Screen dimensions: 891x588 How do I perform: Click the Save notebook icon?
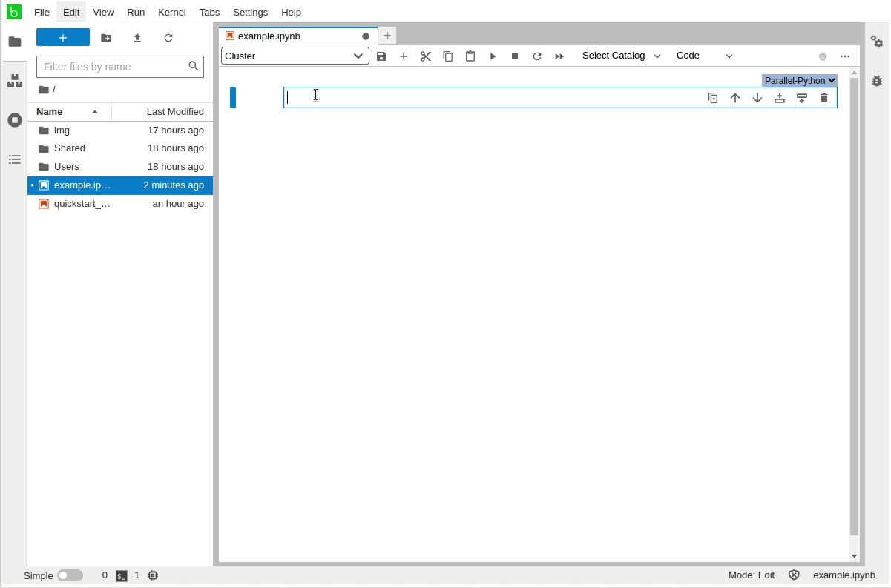[x=381, y=56]
